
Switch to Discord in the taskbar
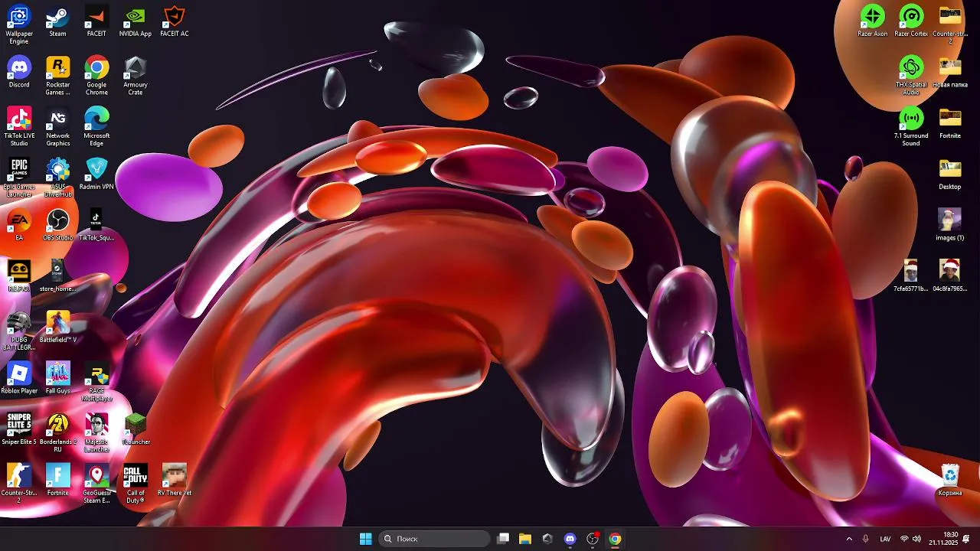[x=570, y=539]
